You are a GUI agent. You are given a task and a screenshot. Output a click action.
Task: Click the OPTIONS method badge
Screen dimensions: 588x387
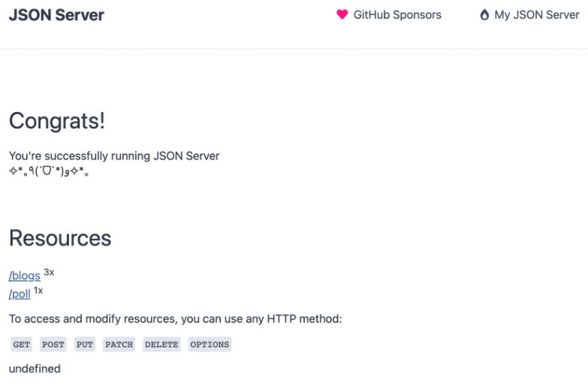210,344
